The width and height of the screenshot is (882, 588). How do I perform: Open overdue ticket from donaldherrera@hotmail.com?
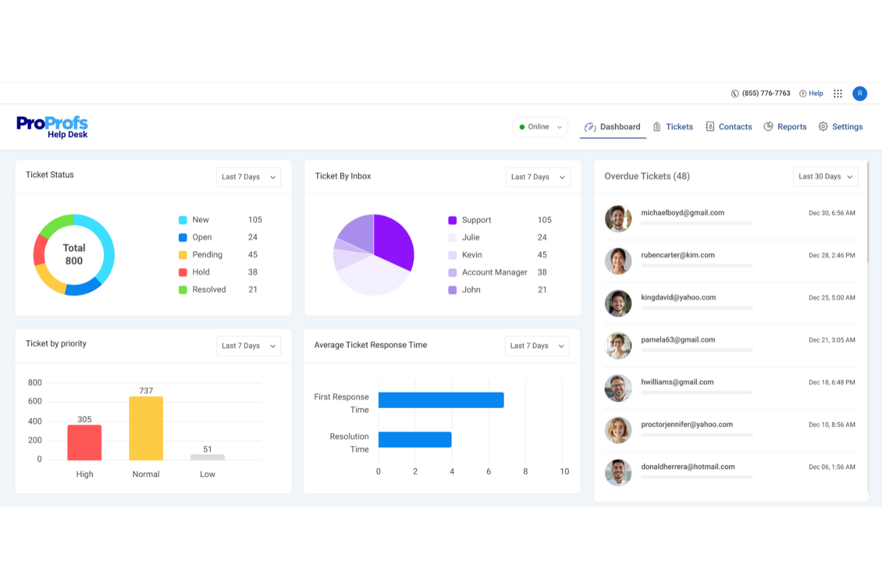click(731, 472)
